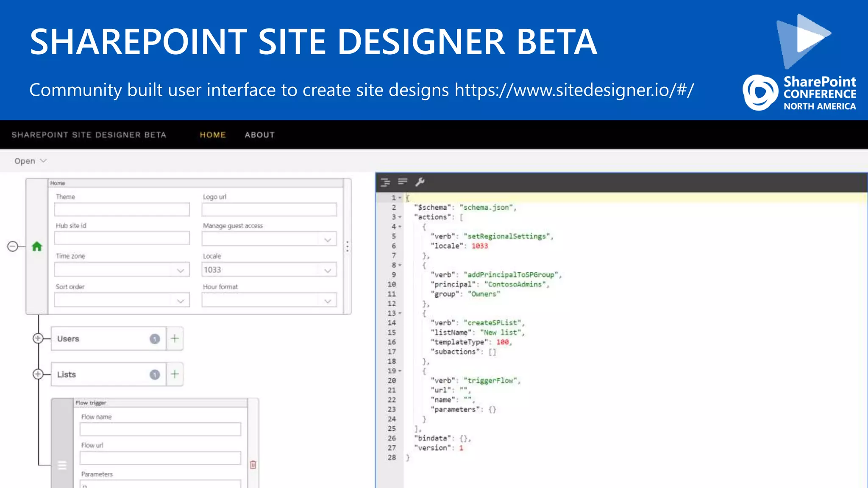Click the "addPrincipalToSPGroup" verb value
868x488 pixels.
pos(511,275)
